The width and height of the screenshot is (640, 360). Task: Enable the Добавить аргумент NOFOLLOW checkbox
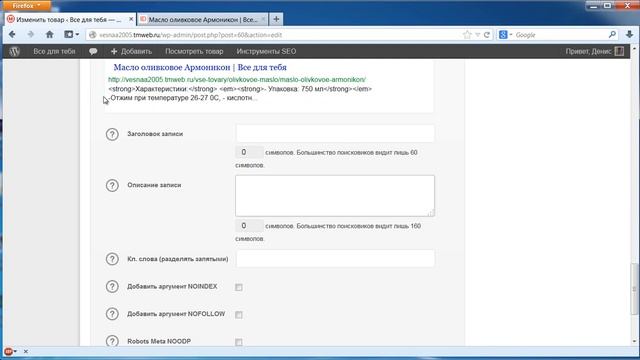point(239,315)
